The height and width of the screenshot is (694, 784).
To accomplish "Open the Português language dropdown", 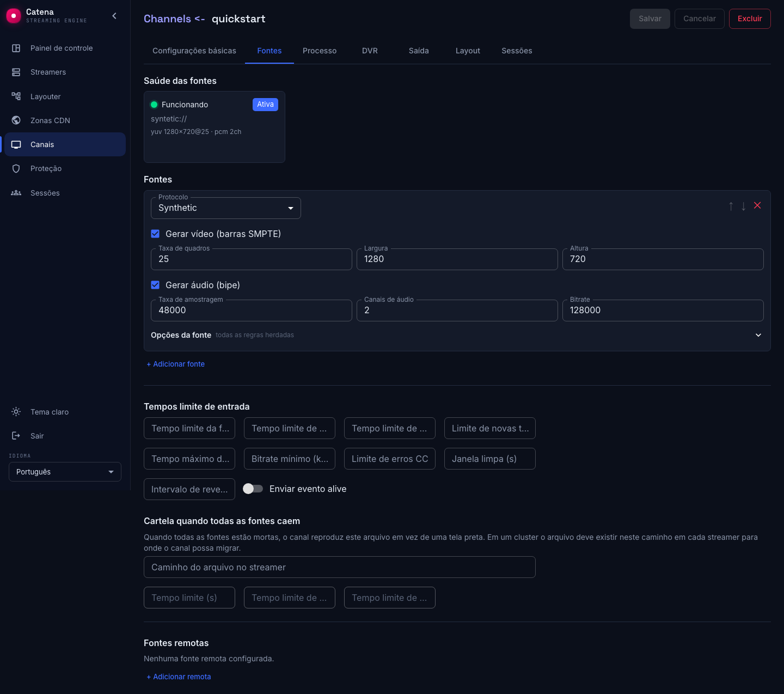I will [65, 472].
